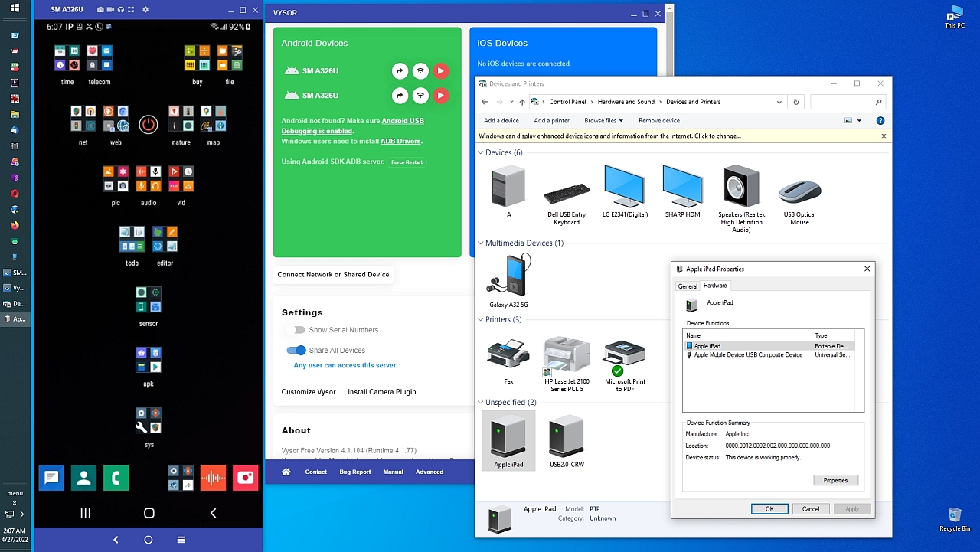Click Add a device toolbar command
Image resolution: width=980 pixels, height=552 pixels.
[x=501, y=120]
